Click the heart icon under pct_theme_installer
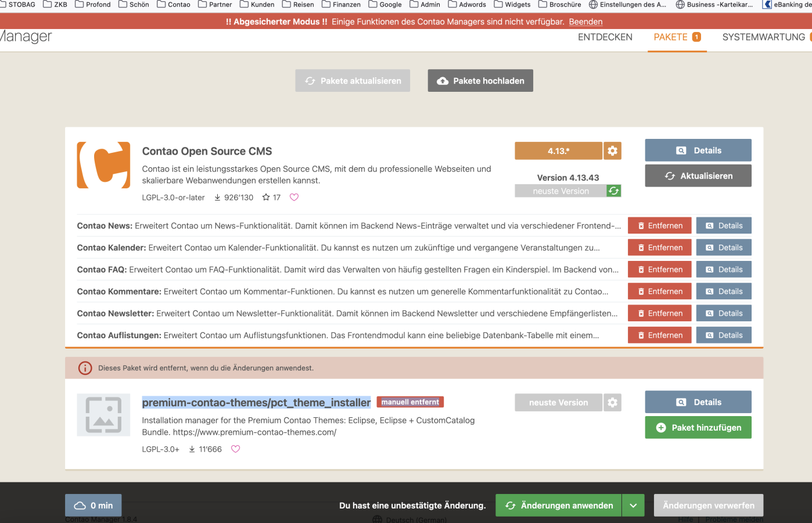 (235, 449)
